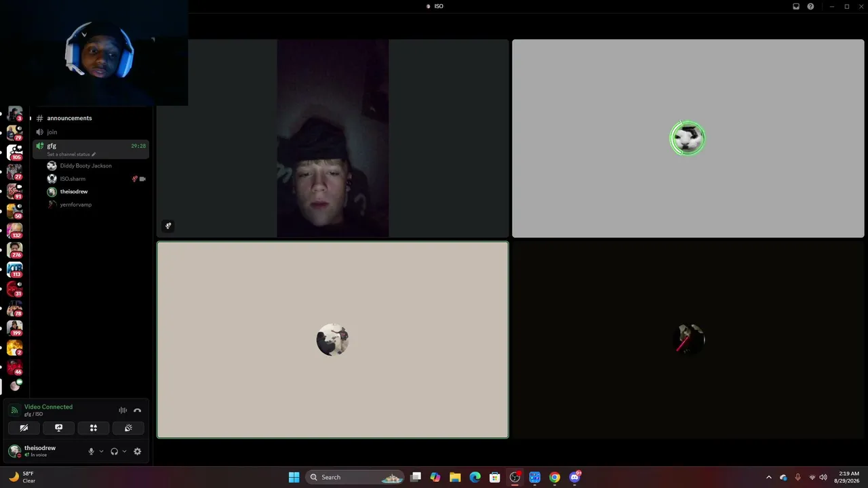Open File Explorer from the taskbar

(455, 477)
